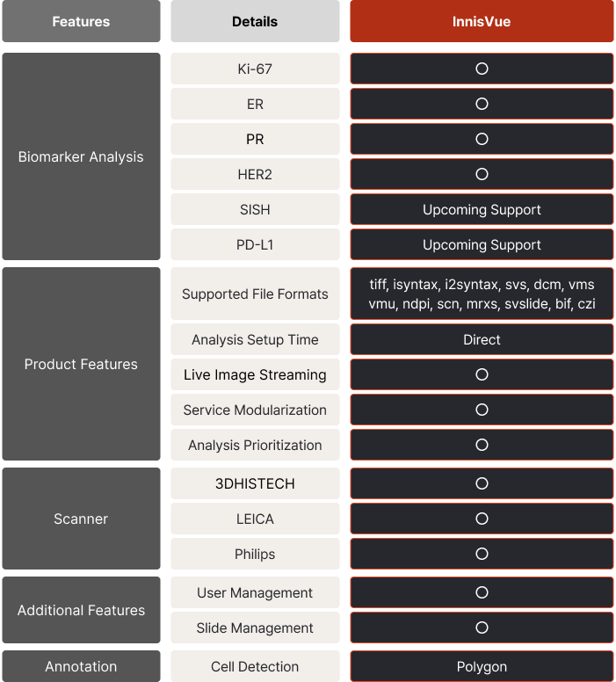Screen dimensions: 616x682
Task: Click the Features column header
Action: 81,21
